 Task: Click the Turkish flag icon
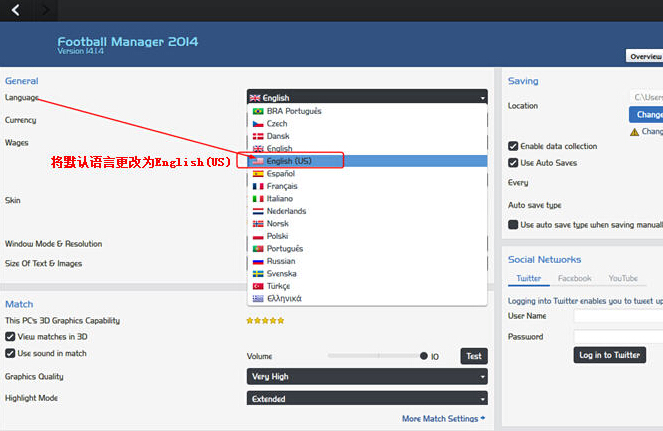tap(258, 286)
